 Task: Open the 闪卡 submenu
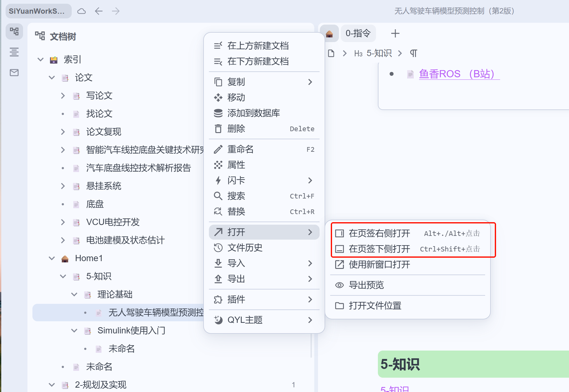(264, 180)
